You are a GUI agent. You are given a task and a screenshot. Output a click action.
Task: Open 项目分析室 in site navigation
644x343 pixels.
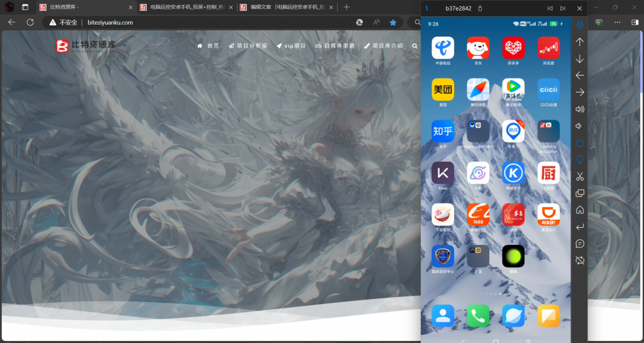[x=248, y=45]
